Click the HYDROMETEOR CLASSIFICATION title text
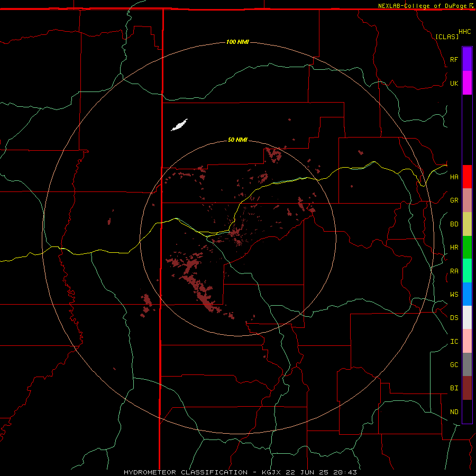The width and height of the screenshot is (476, 476). [186, 472]
